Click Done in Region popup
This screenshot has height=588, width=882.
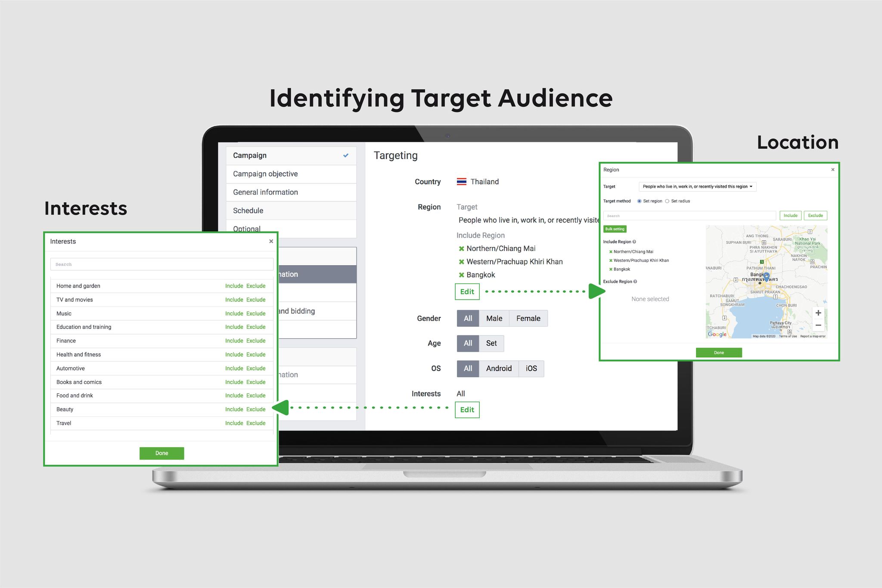click(x=719, y=353)
